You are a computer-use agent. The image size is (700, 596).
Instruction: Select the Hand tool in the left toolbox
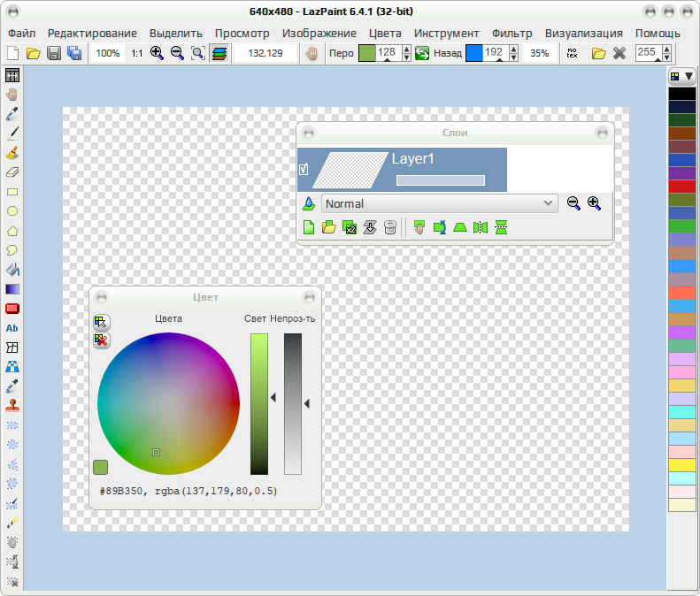tap(12, 94)
